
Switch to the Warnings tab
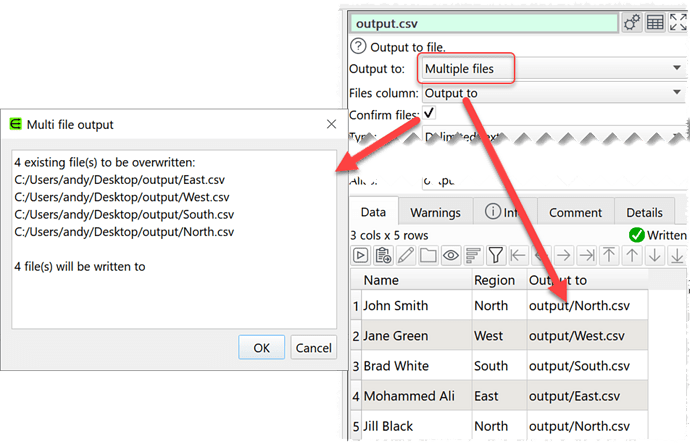[x=435, y=213]
